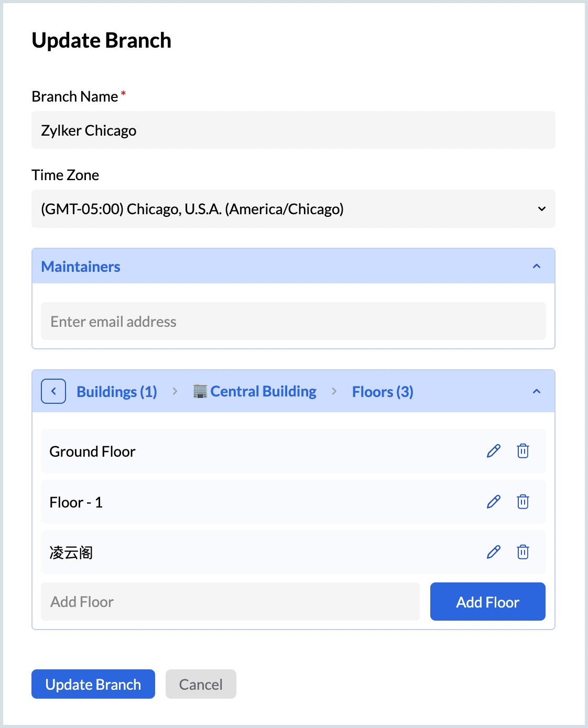Click the Add Floor text input
This screenshot has height=728, width=588.
(230, 602)
